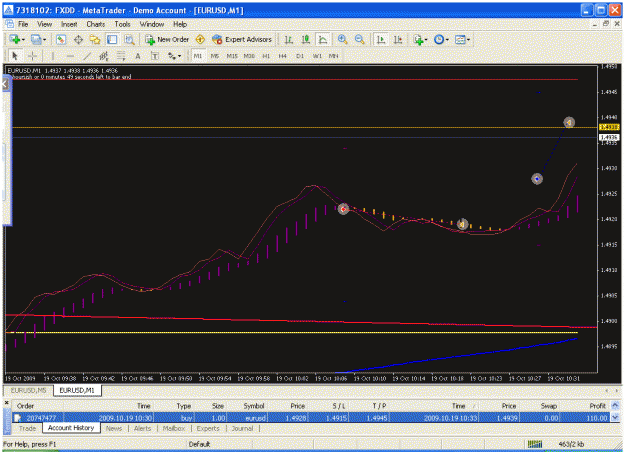Image resolution: width=625 pixels, height=452 pixels.
Task: Switch to M1 timeframe
Action: [x=198, y=56]
